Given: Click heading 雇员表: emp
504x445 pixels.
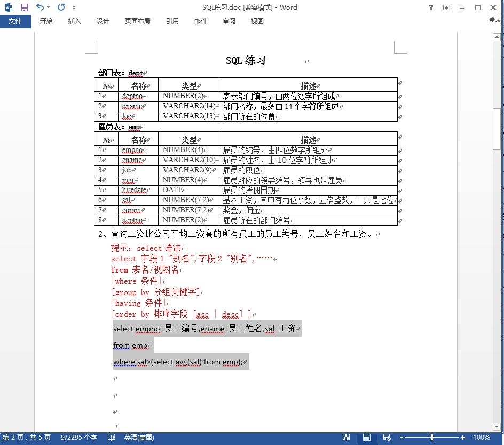Looking at the screenshot, I should (x=119, y=127).
